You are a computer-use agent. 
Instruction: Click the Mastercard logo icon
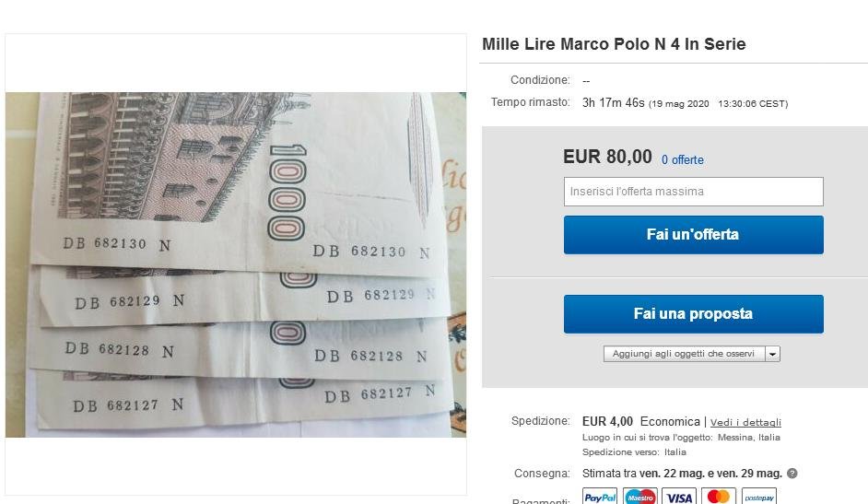pos(719,497)
